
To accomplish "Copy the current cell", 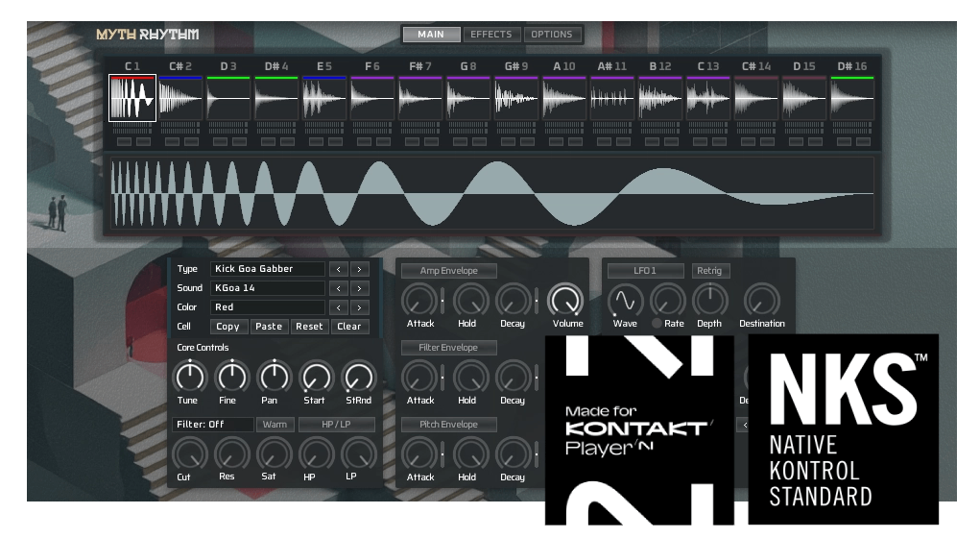I will pyautogui.click(x=228, y=327).
